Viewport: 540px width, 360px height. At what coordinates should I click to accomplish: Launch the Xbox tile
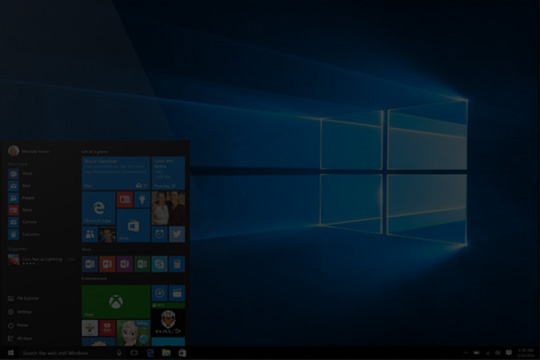[116, 302]
